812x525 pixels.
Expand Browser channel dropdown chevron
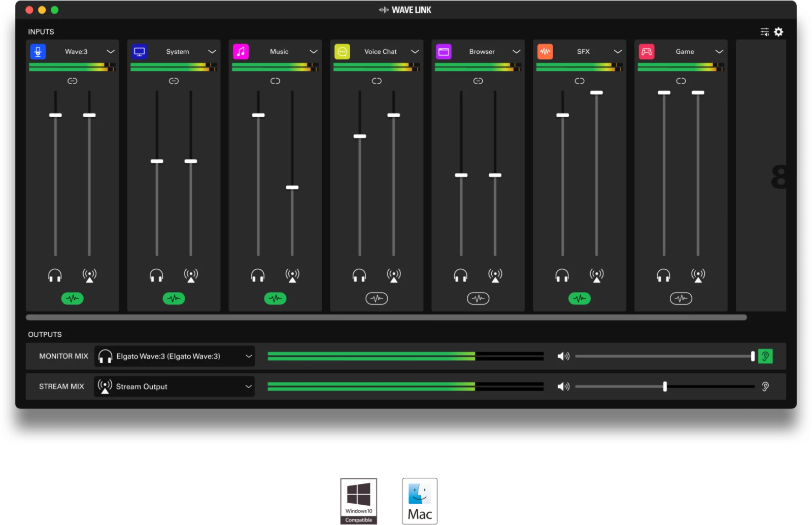517,52
